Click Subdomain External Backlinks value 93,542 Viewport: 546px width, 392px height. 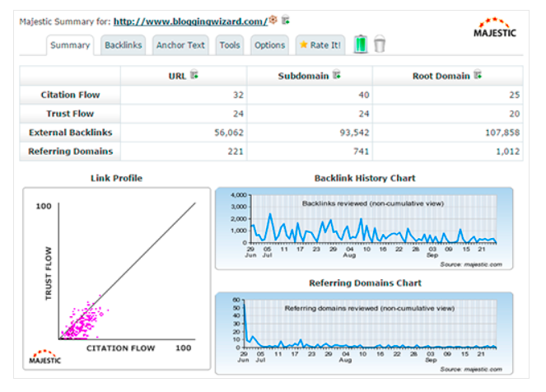pos(354,133)
